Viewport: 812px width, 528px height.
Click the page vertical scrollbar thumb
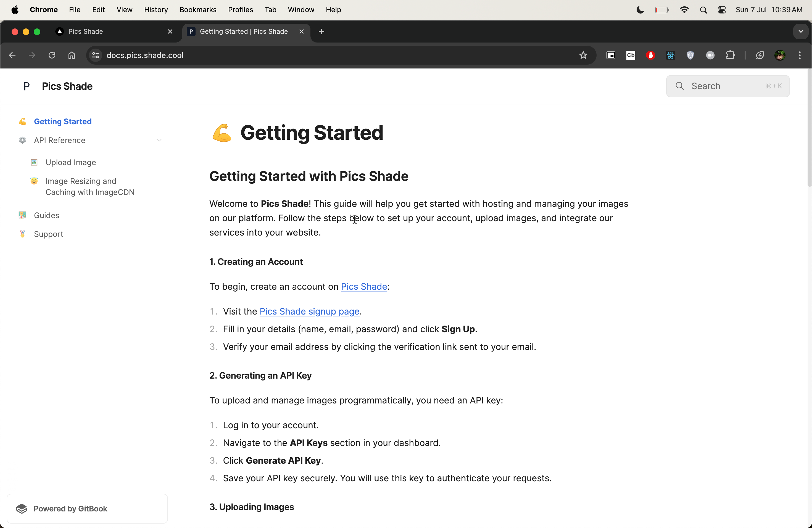tap(809, 128)
